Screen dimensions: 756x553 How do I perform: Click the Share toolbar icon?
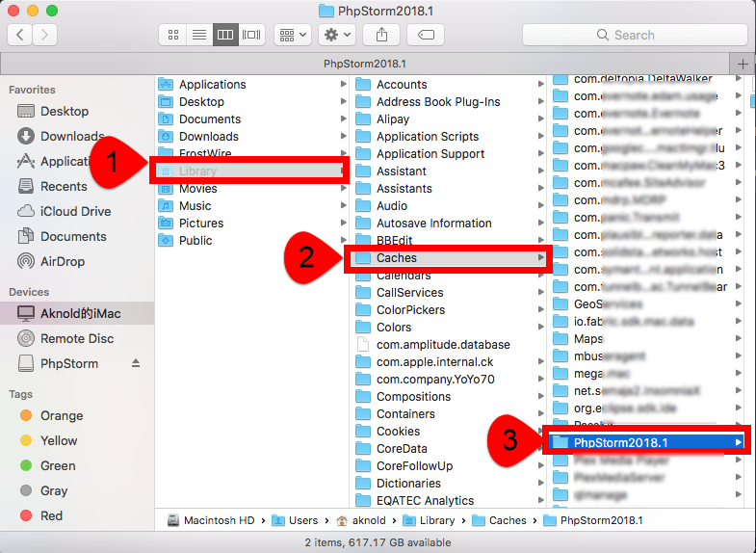coord(381,35)
